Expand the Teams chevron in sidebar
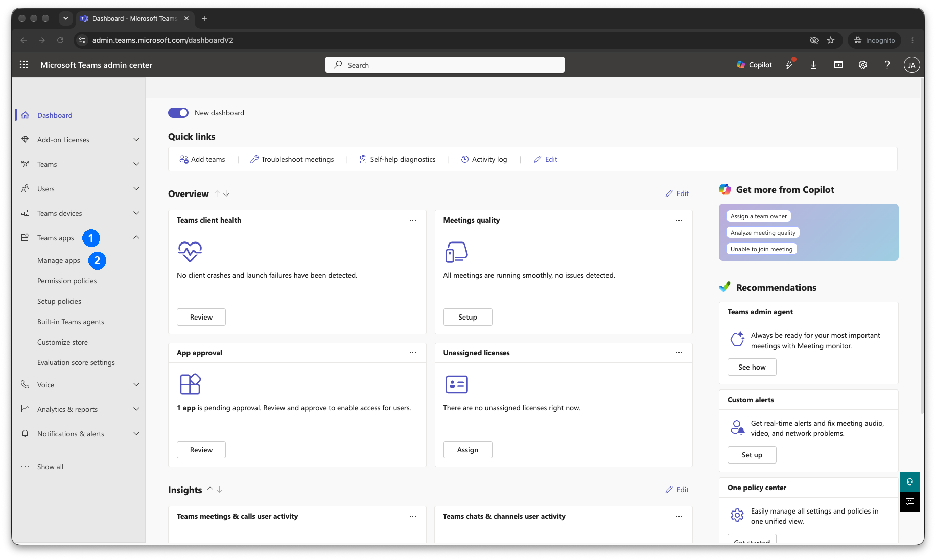Viewport: 936px width, 560px height. pos(136,164)
